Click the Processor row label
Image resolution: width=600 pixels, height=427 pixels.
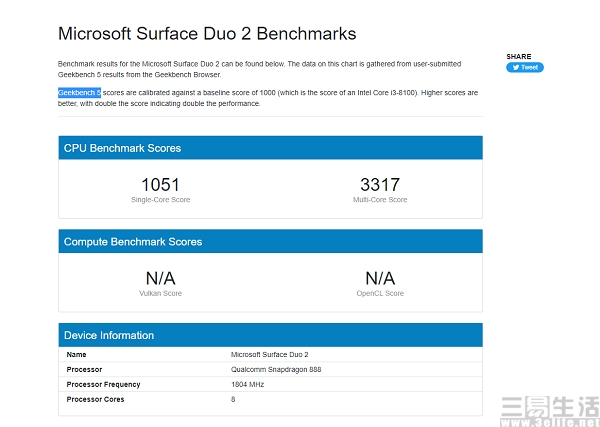pyautogui.click(x=84, y=370)
